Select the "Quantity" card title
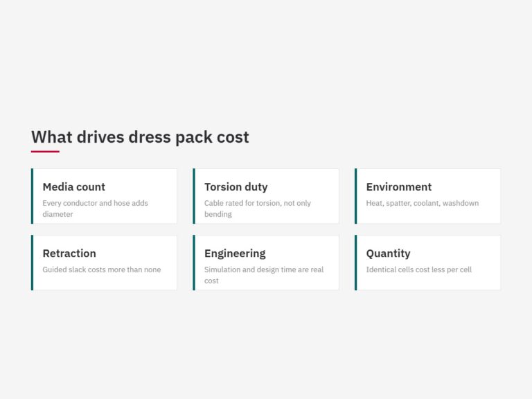Viewport: 532px width, 399px height. point(388,254)
